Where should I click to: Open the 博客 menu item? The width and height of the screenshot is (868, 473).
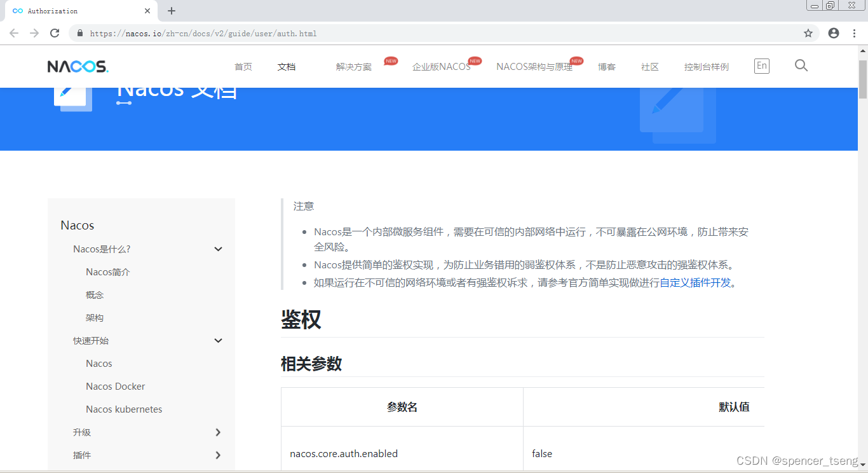click(607, 67)
